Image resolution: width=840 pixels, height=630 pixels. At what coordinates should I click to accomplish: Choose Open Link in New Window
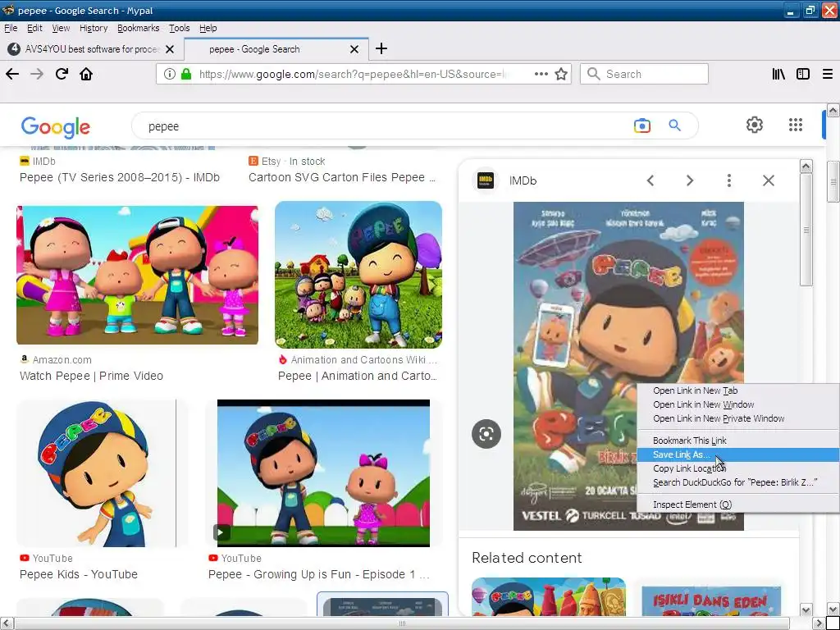[x=738, y=404]
